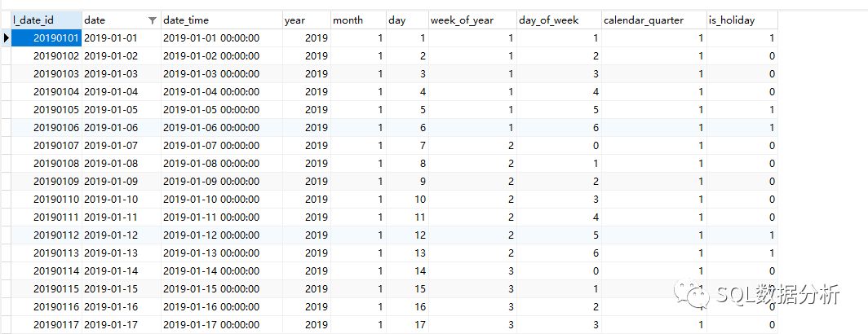Click the year column header
This screenshot has height=334, width=868.
[305, 20]
